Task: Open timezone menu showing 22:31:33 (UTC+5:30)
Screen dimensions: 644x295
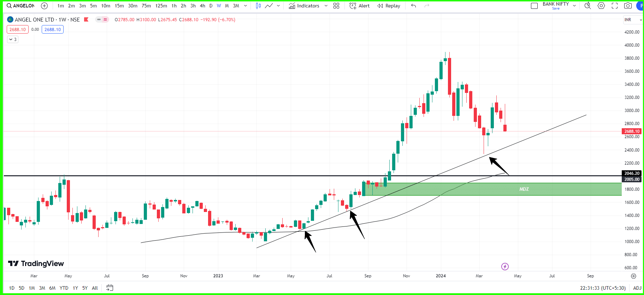Action: pyautogui.click(x=603, y=288)
